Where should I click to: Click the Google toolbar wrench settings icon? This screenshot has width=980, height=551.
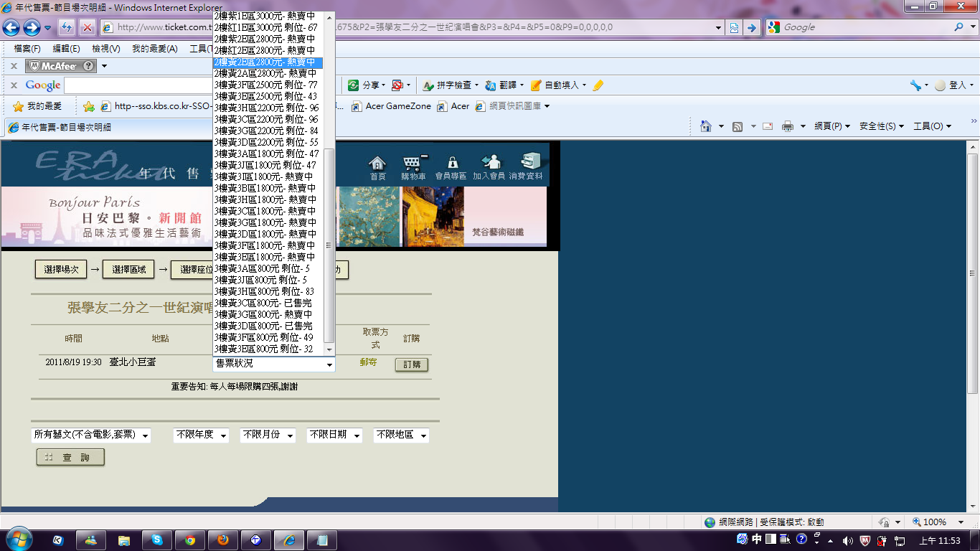pos(915,85)
